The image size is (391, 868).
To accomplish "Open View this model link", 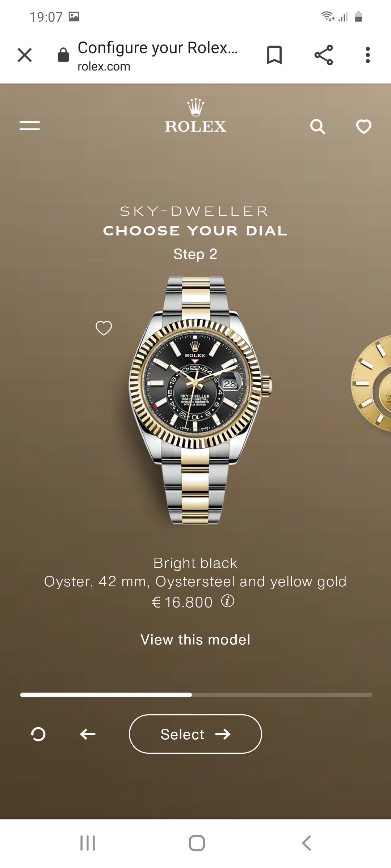I will click(195, 640).
